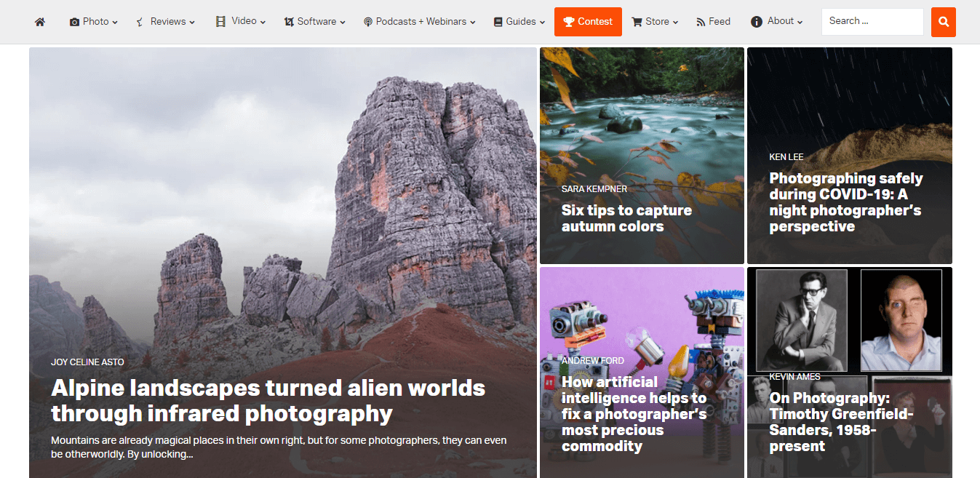Click the home icon in navbar

pos(40,22)
